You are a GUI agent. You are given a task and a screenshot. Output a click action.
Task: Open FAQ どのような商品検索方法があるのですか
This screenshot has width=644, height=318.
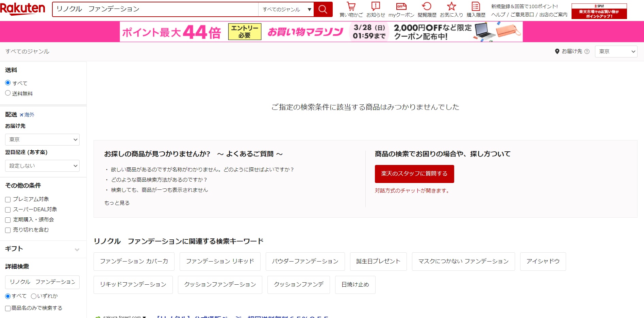tap(159, 180)
